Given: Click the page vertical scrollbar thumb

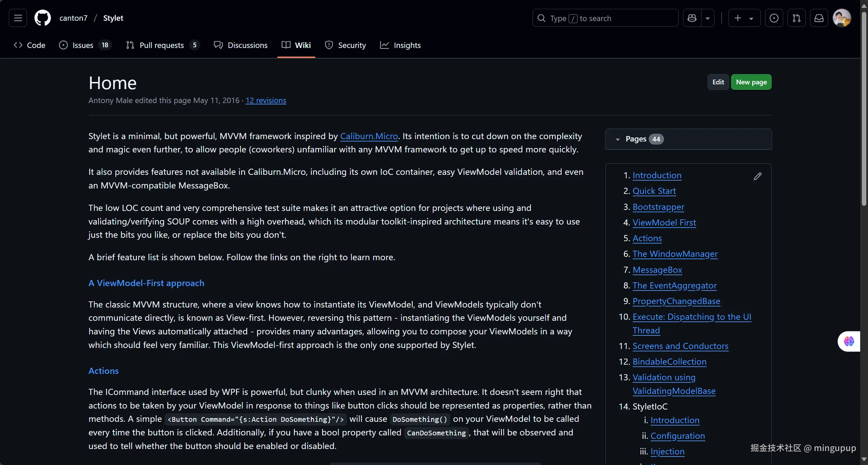Looking at the screenshot, I should [864, 109].
